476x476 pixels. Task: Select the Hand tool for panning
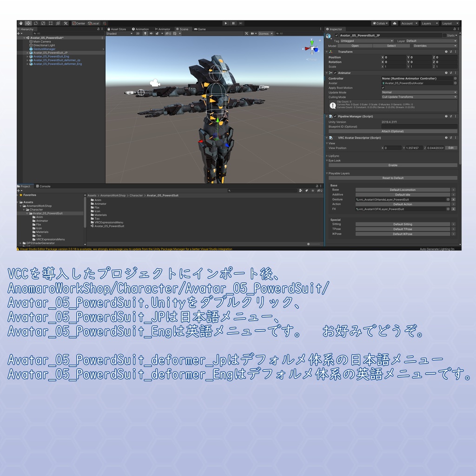21,23
